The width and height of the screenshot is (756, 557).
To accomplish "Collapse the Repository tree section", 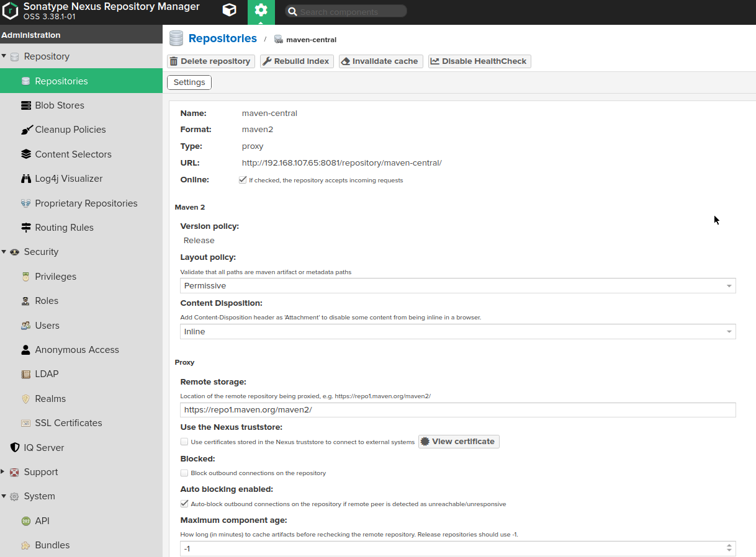I will pyautogui.click(x=4, y=56).
